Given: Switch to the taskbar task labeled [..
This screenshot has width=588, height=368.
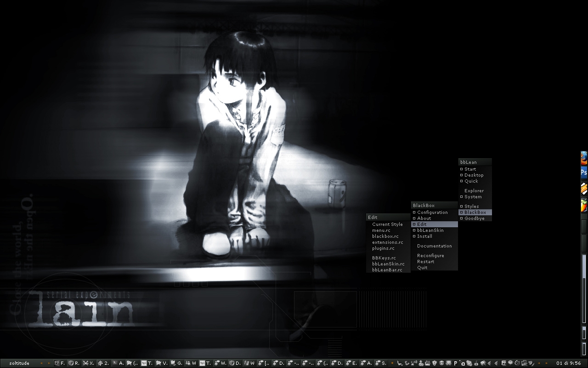Looking at the screenshot, I should click(264, 363).
